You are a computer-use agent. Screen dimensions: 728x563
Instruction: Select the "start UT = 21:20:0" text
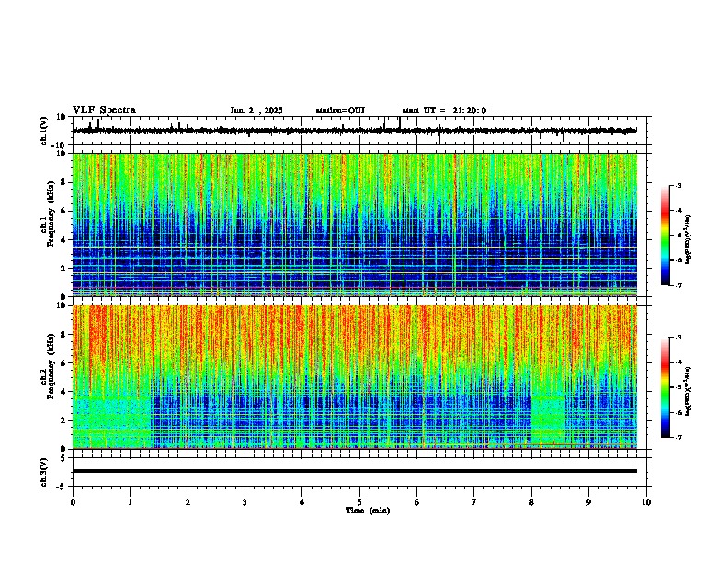(x=444, y=110)
